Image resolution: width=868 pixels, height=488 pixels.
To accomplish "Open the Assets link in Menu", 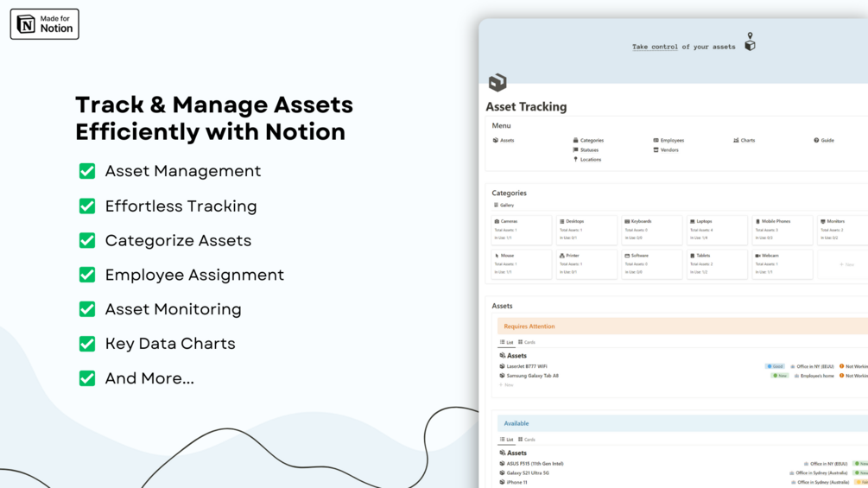I will coord(504,141).
